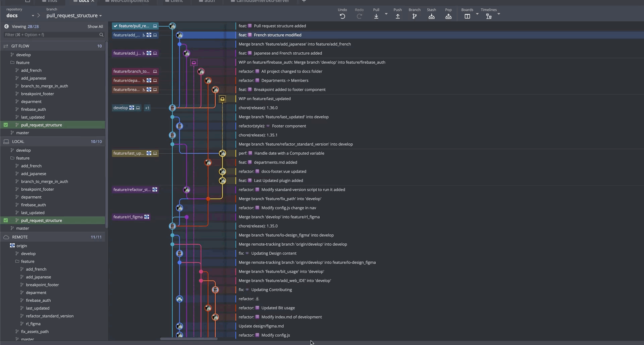Click the Pull icon
The width and height of the screenshot is (644, 345).
pos(376,16)
